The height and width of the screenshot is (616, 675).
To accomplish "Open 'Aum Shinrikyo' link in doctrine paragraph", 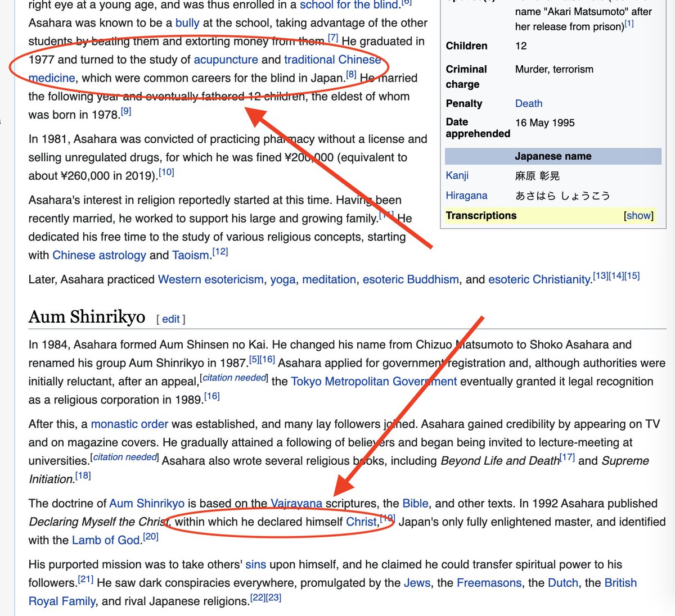I will click(x=147, y=504).
